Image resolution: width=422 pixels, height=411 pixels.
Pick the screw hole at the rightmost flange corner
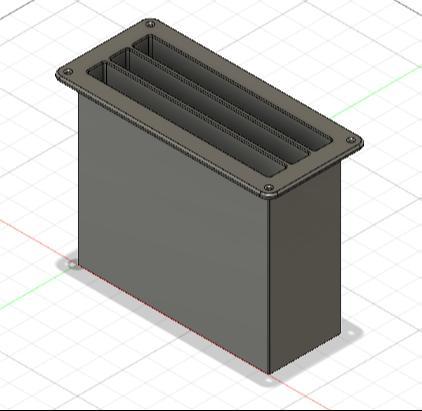(351, 140)
